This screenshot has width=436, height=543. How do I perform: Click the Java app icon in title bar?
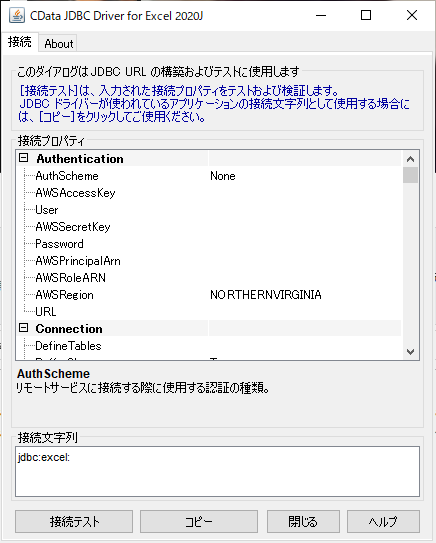[17, 16]
